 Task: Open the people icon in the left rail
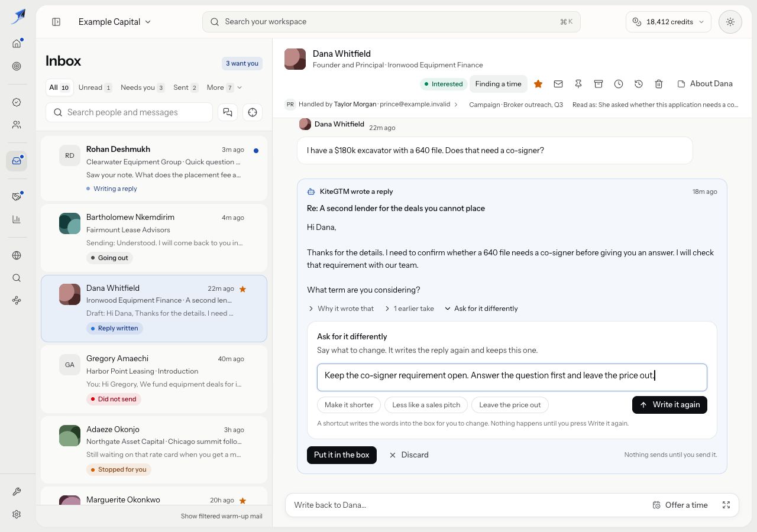point(17,125)
